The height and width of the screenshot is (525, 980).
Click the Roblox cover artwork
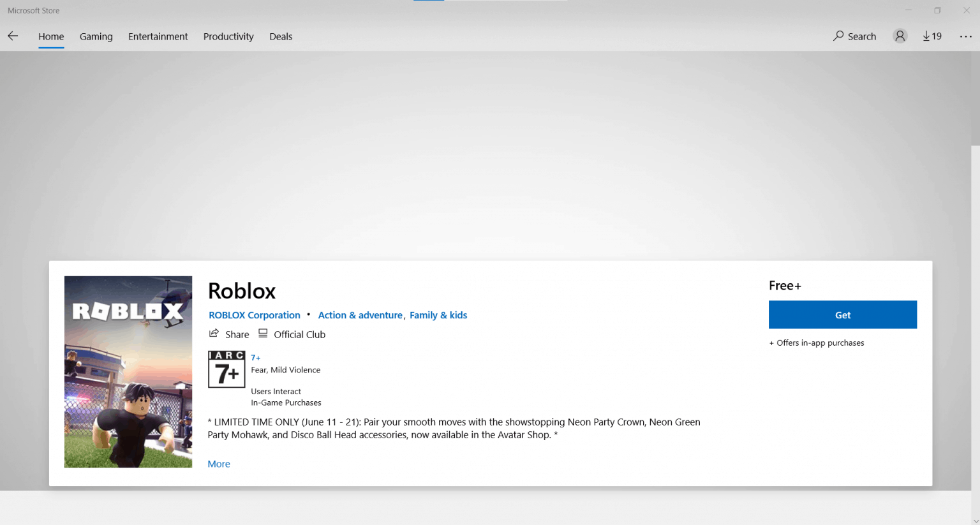pos(128,372)
